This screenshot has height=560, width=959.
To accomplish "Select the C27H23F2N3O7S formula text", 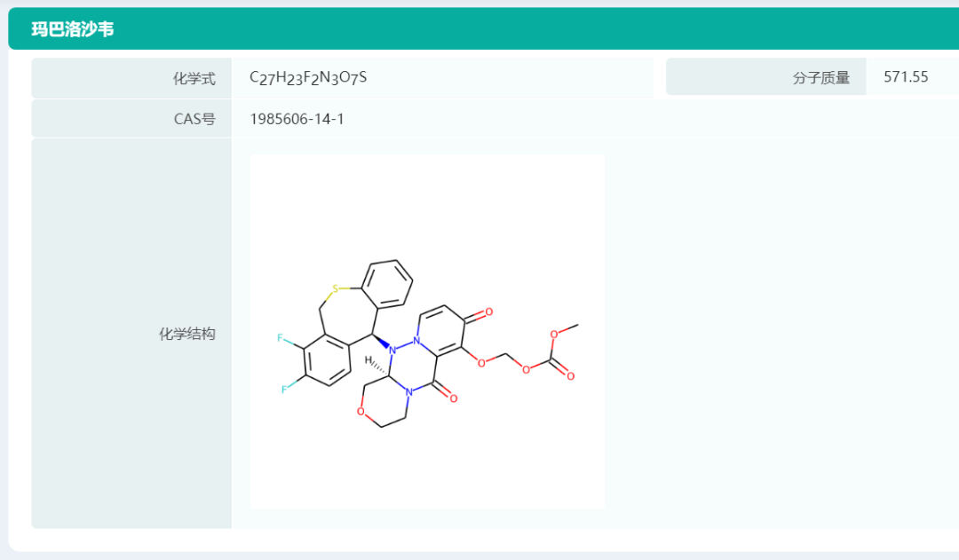I will point(308,78).
